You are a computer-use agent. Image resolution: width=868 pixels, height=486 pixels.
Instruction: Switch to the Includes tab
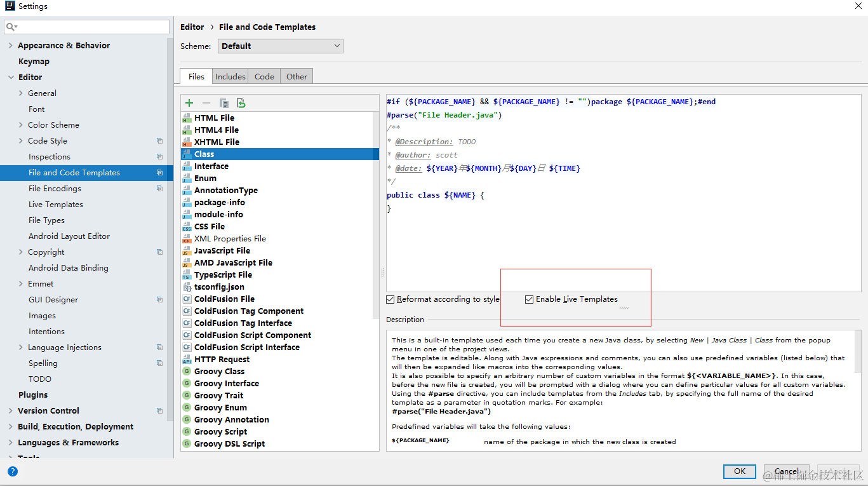point(230,76)
